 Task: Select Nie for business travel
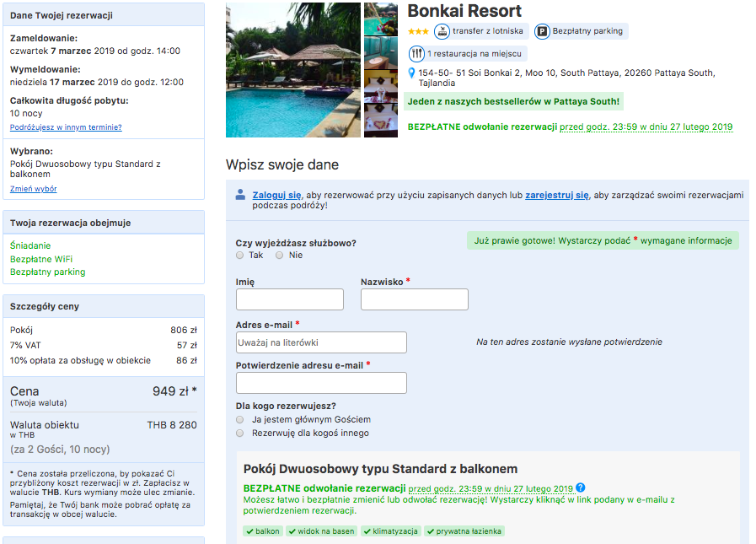coord(279,256)
